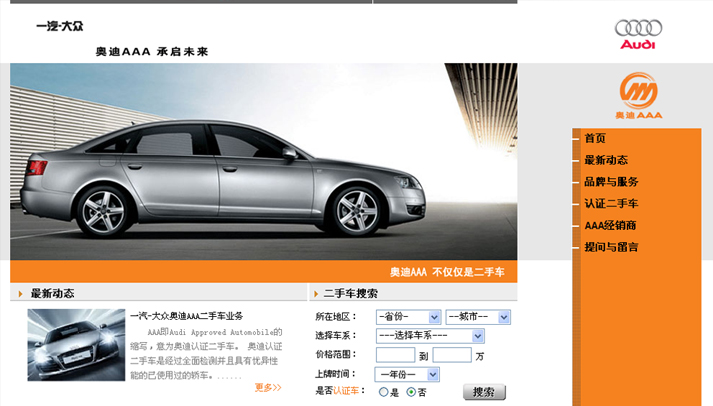Click the 一汽-大众 brand logo
This screenshot has height=406, width=713.
click(60, 26)
